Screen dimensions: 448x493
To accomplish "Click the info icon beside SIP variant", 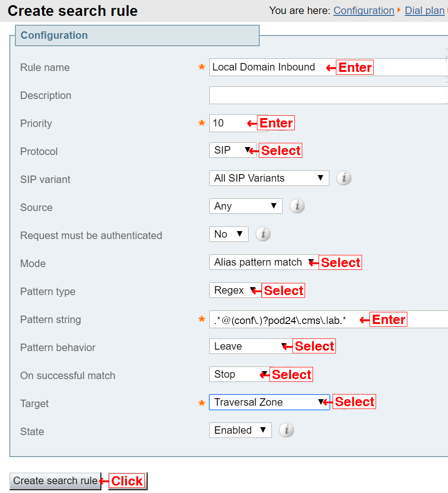I will tap(344, 178).
